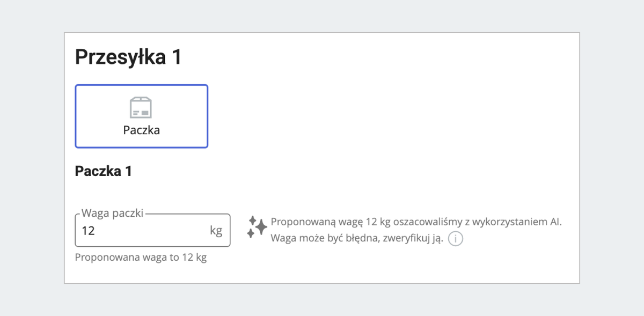Click the warning "Waga może być błędna"

tap(324, 239)
